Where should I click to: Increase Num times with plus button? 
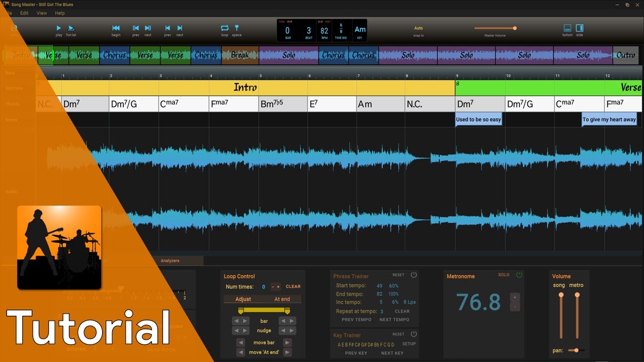[278, 287]
